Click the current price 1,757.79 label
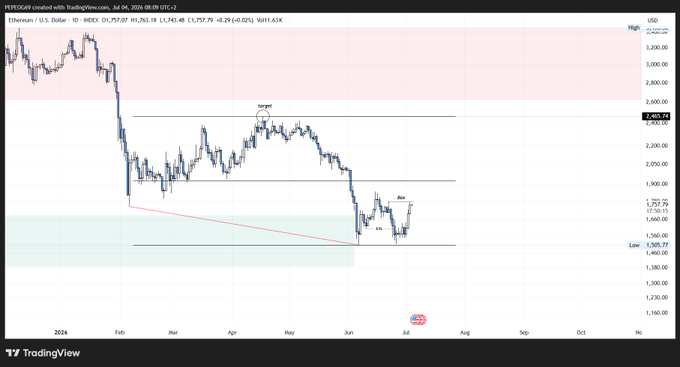The height and width of the screenshot is (367, 680). (657, 204)
